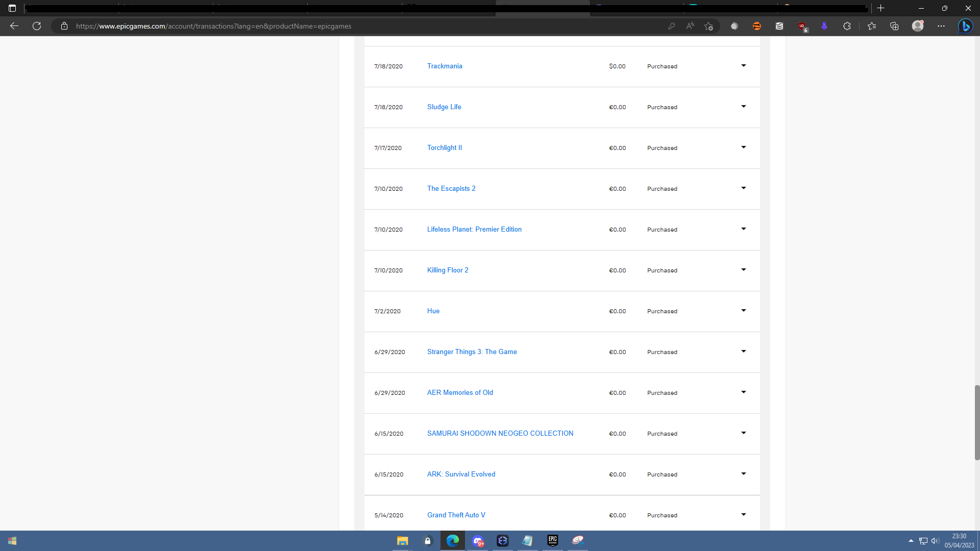
Task: Open the Hue game link
Action: tap(433, 311)
